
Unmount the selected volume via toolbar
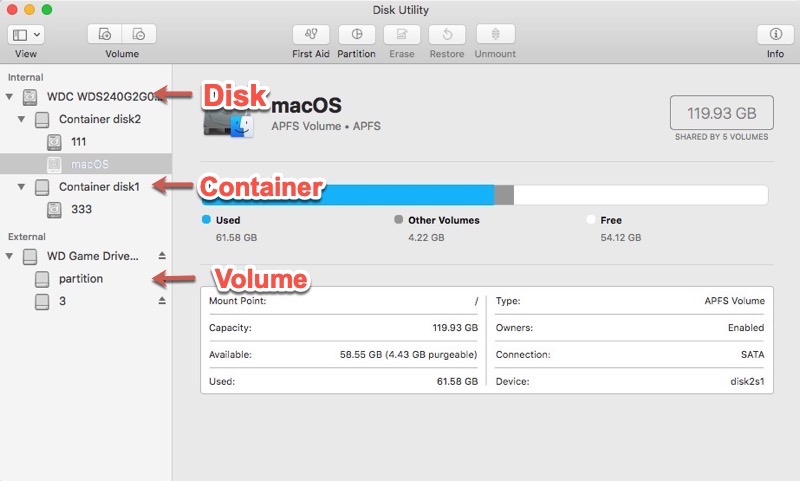(x=495, y=34)
